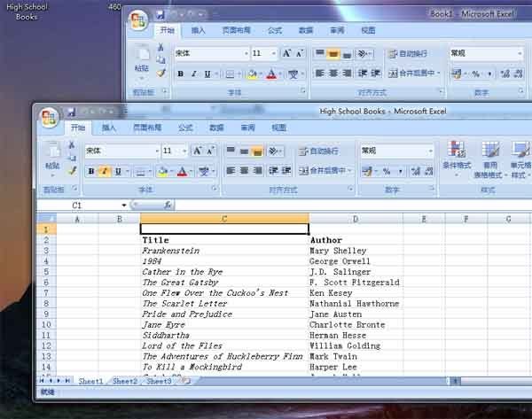Click format painter brush in High School Books
532x419 pixels.
point(72,170)
